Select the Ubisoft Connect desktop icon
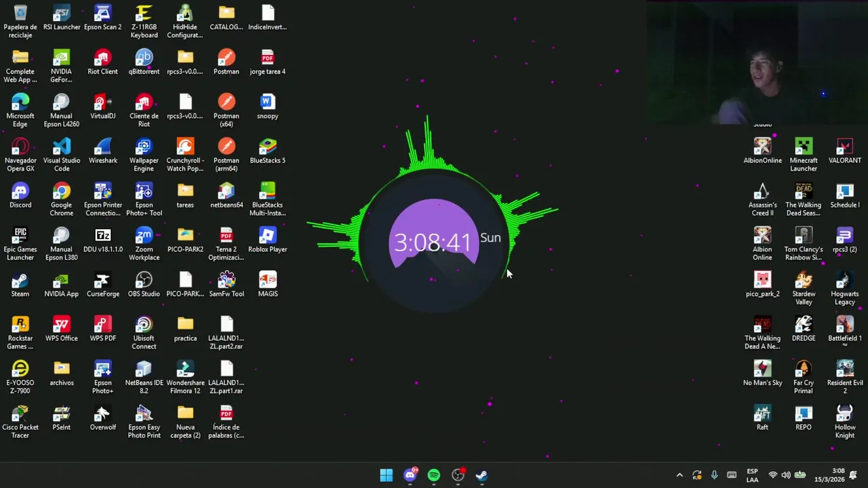 144,333
